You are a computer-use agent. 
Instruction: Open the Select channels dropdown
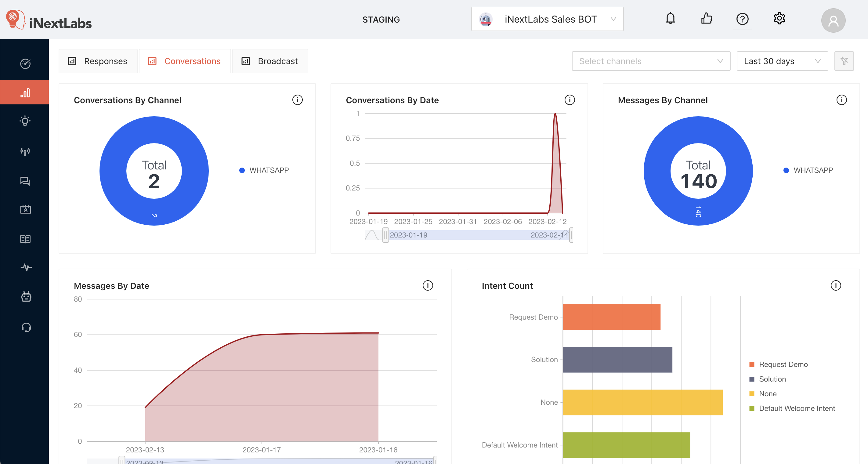pos(651,61)
